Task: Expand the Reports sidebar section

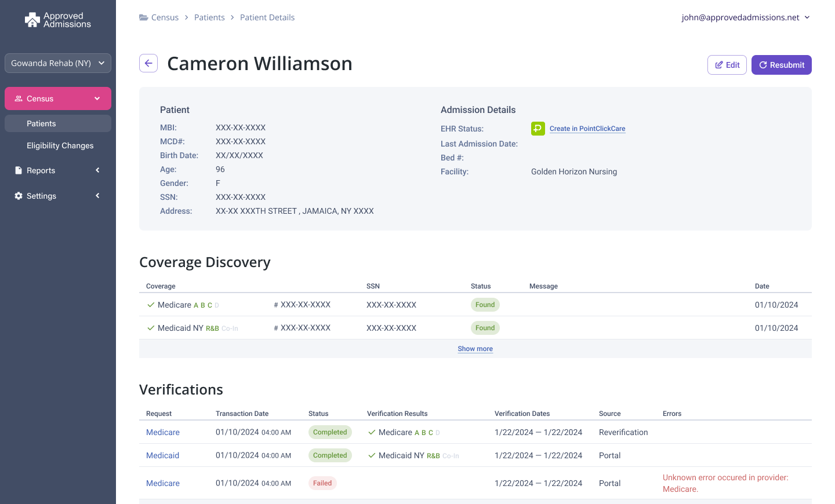Action: pos(97,170)
